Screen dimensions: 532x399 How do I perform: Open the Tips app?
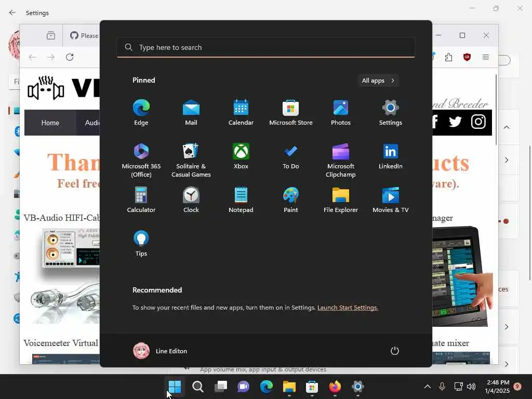[x=141, y=244]
